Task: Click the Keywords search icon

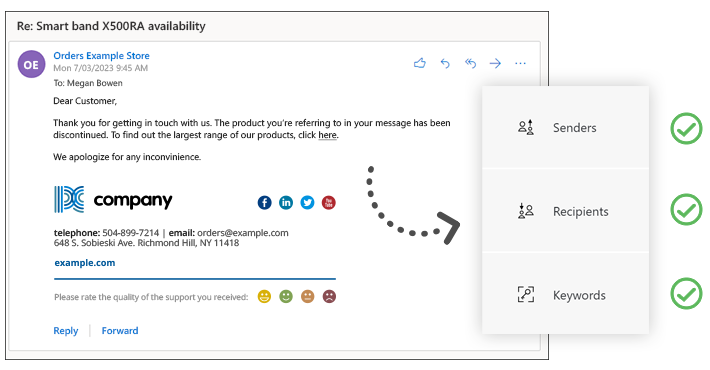Action: click(526, 294)
